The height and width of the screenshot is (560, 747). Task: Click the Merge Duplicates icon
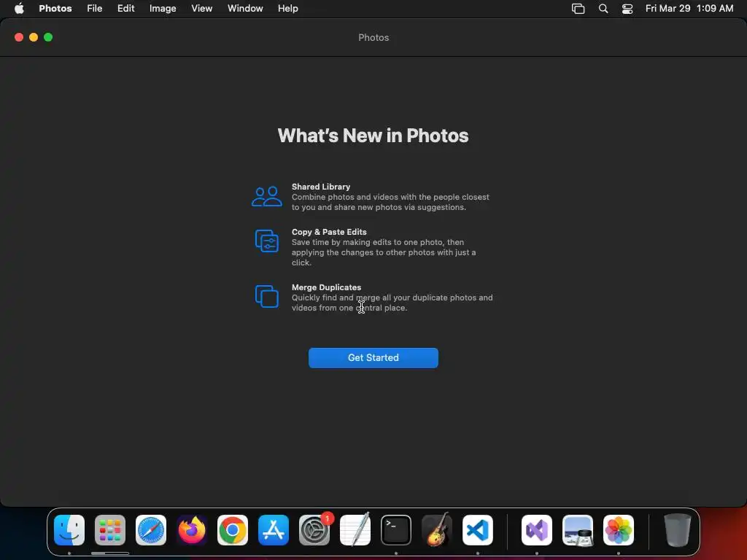[267, 296]
